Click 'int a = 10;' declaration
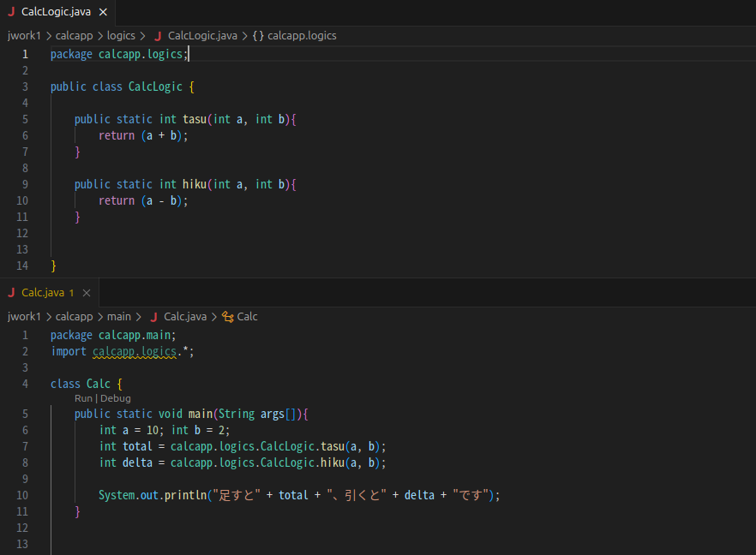 tap(132, 430)
